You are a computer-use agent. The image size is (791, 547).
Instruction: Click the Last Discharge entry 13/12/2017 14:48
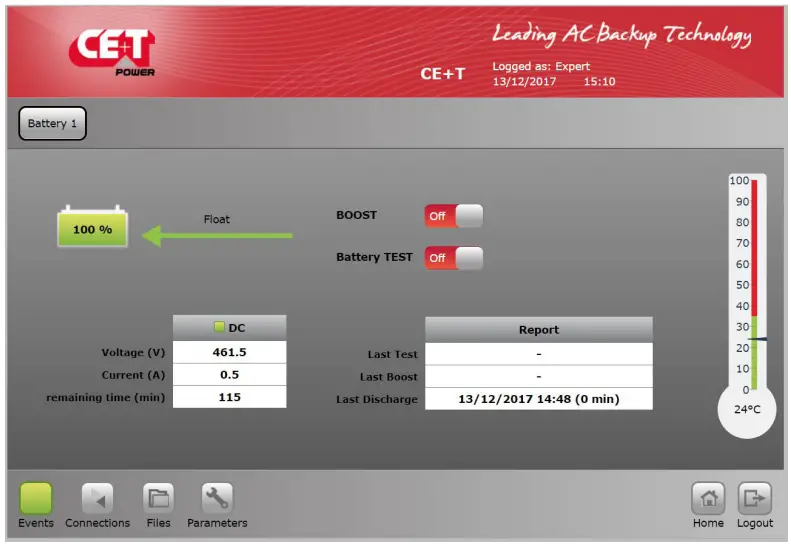539,399
